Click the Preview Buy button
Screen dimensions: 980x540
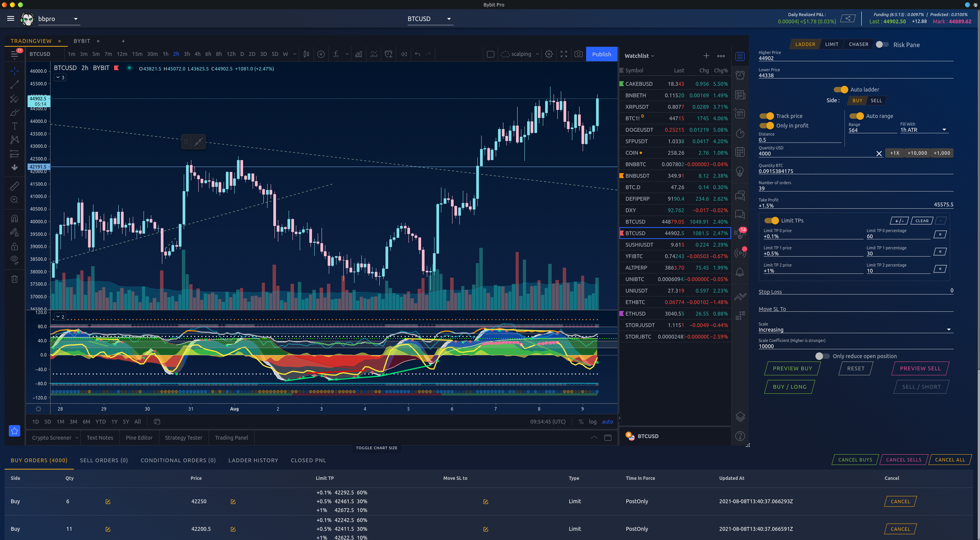click(x=792, y=368)
